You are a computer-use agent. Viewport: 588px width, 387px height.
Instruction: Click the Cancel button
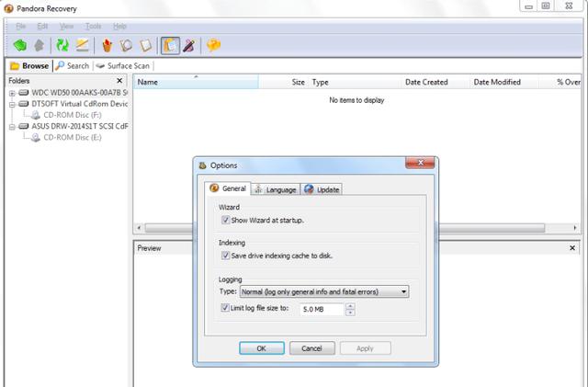point(312,348)
